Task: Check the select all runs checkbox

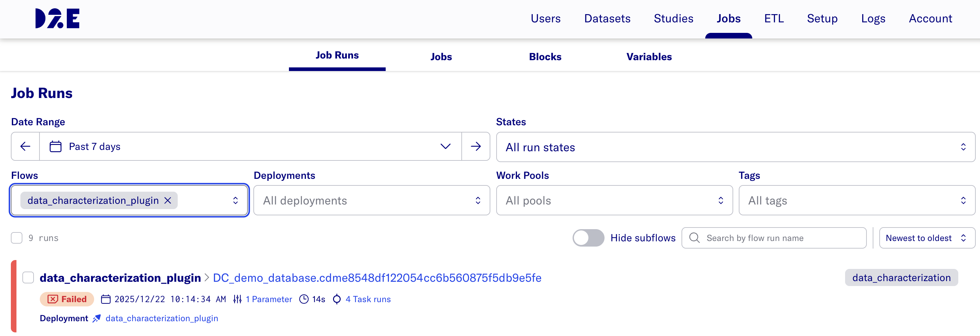Action: (17, 238)
